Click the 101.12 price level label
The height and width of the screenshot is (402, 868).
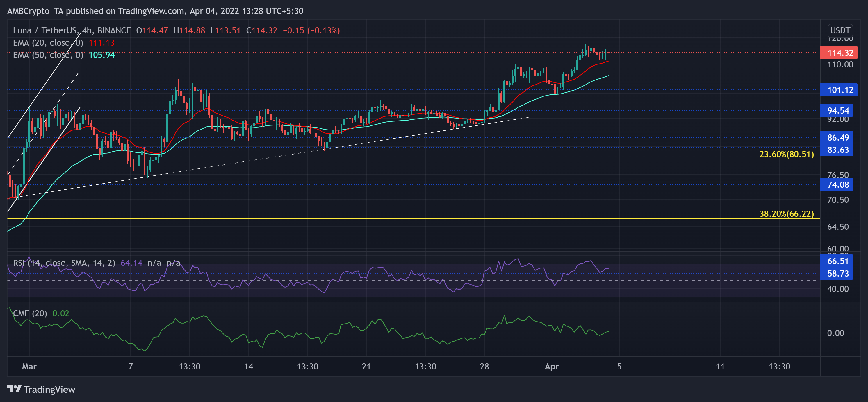(x=840, y=90)
